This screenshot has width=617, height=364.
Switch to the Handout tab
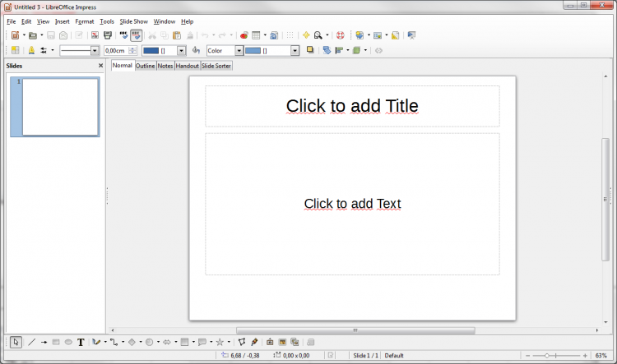click(188, 66)
